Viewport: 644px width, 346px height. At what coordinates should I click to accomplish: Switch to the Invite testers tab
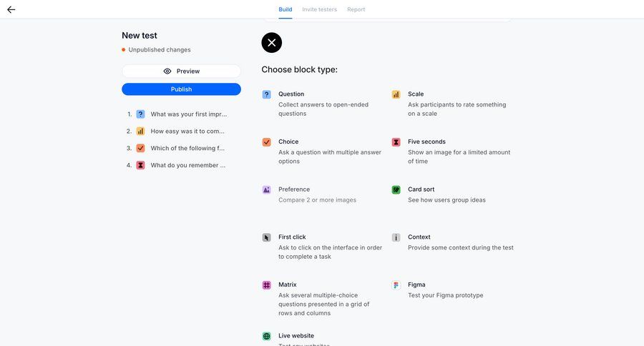point(319,9)
